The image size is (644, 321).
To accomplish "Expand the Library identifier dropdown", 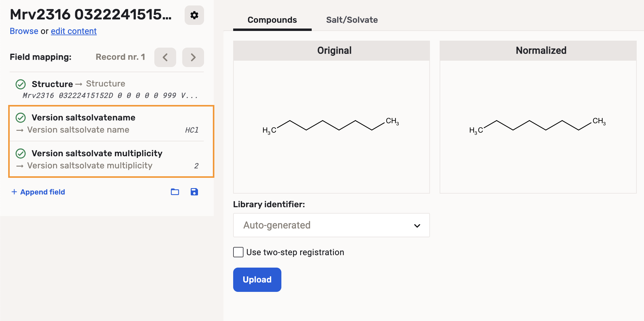I will point(331,225).
